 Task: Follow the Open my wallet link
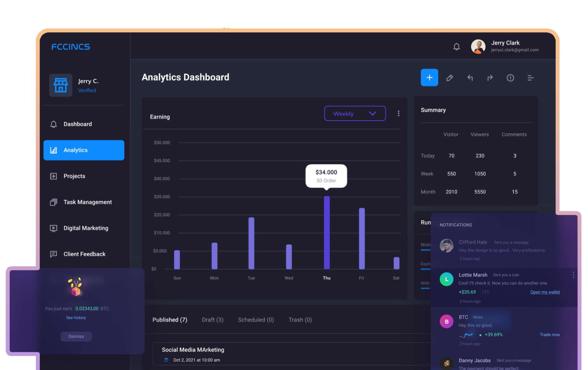tap(545, 292)
